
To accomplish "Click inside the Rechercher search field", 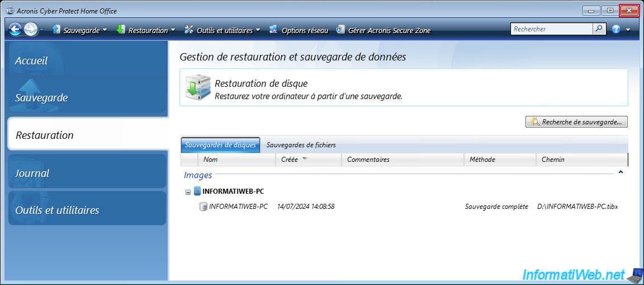I will [x=551, y=29].
